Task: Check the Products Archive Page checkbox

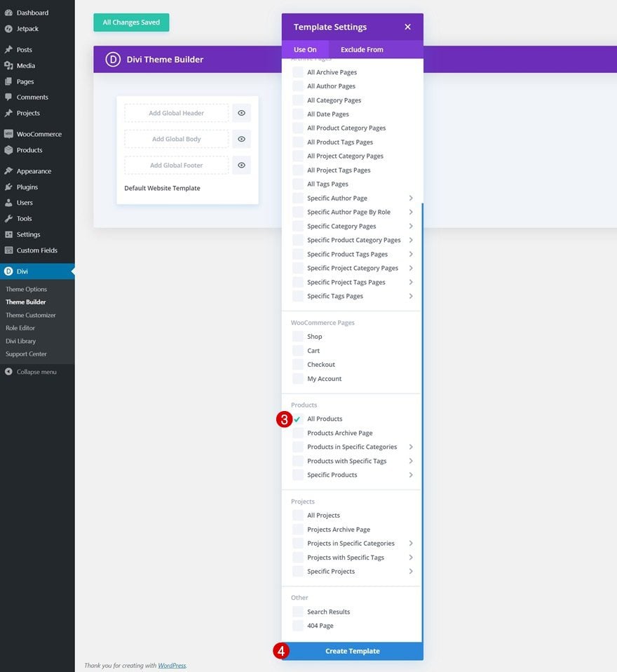Action: tap(298, 433)
